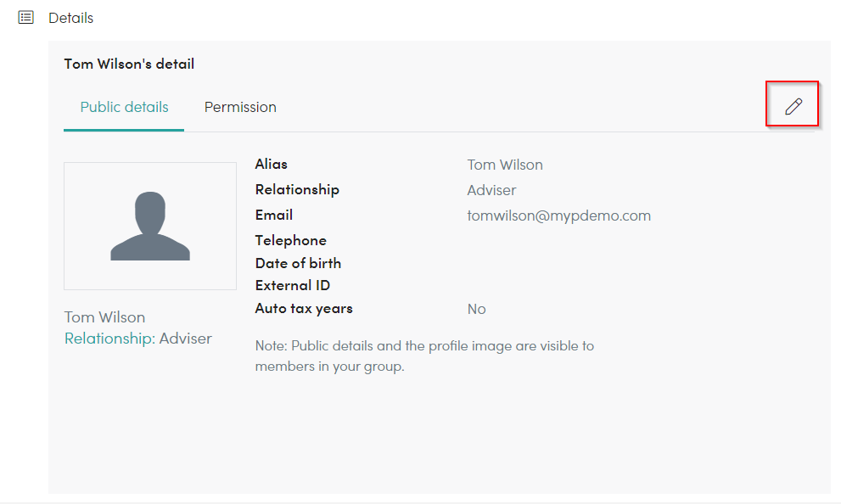Select the profile silhouette avatar

click(150, 226)
